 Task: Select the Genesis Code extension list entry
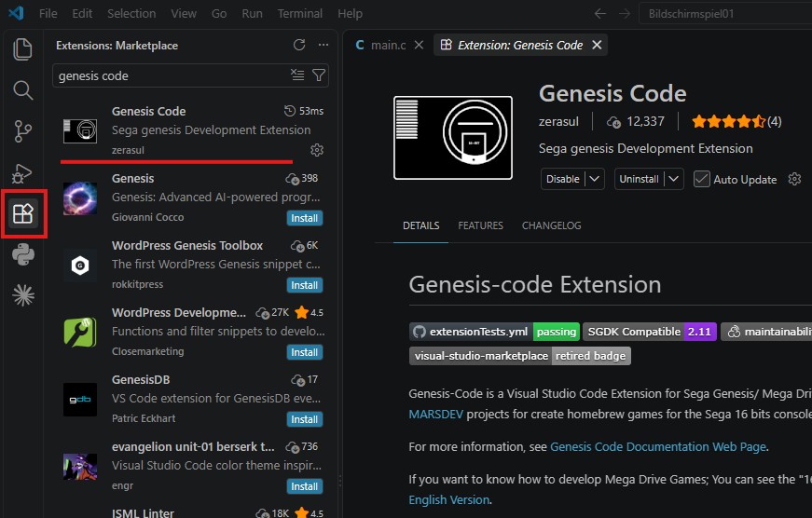click(190, 130)
